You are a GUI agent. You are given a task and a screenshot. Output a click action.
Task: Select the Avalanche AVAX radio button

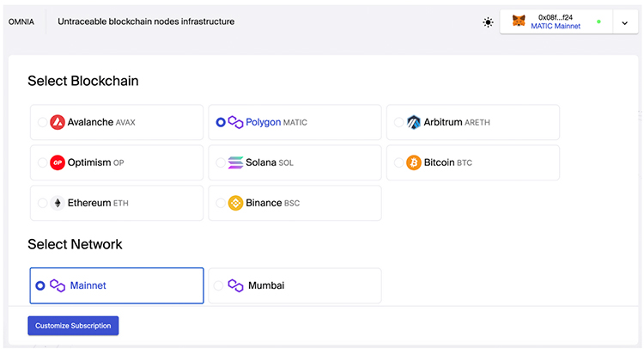[x=42, y=123]
